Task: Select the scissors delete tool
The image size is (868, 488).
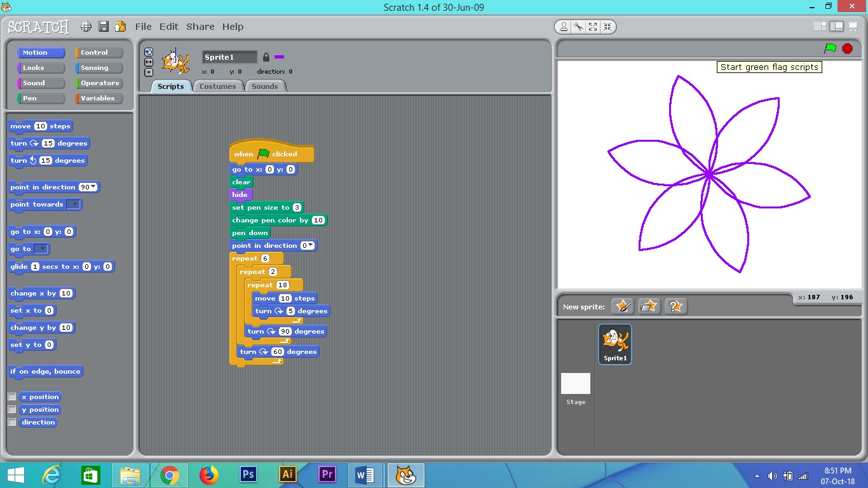Action: (578, 27)
